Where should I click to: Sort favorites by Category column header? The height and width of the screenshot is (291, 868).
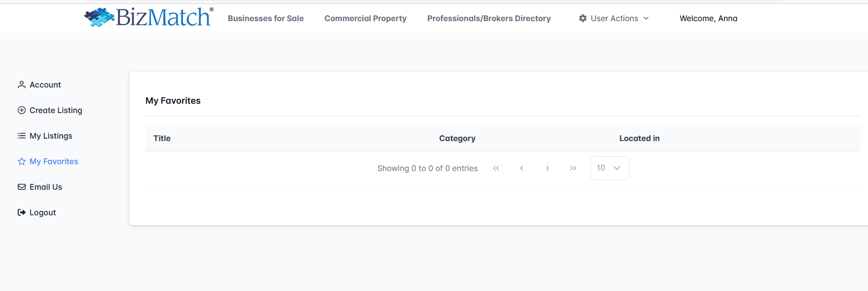457,138
